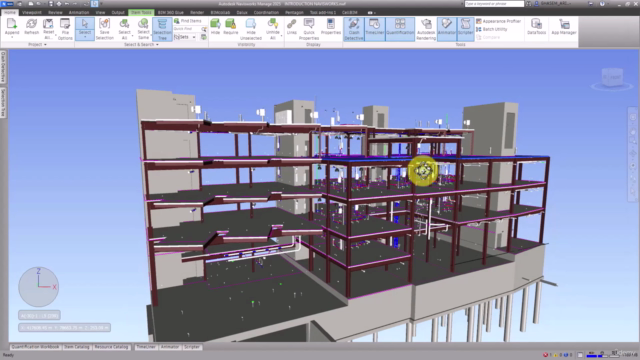640x360 pixels.
Task: Open the Render ribbon tab
Action: click(197, 13)
